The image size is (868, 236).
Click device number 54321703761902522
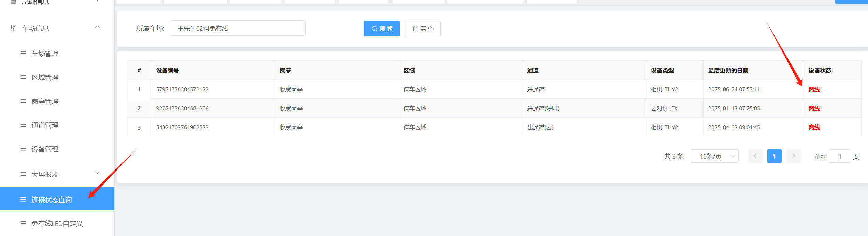182,127
